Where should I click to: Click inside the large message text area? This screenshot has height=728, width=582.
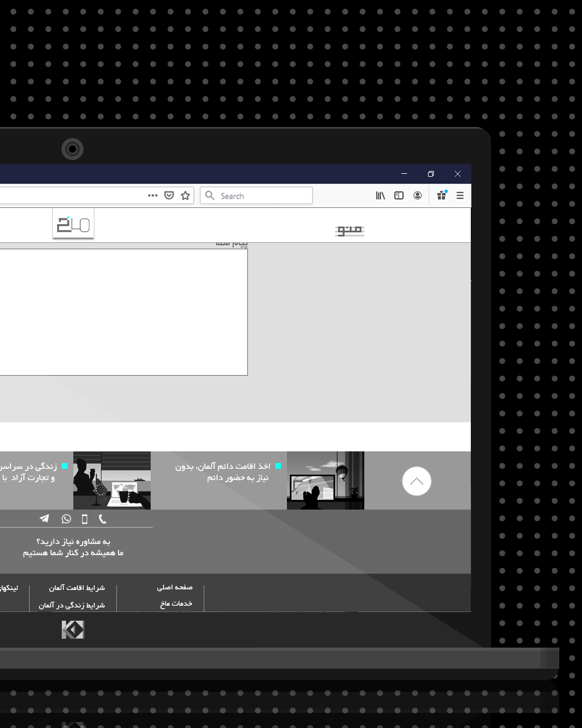122,312
